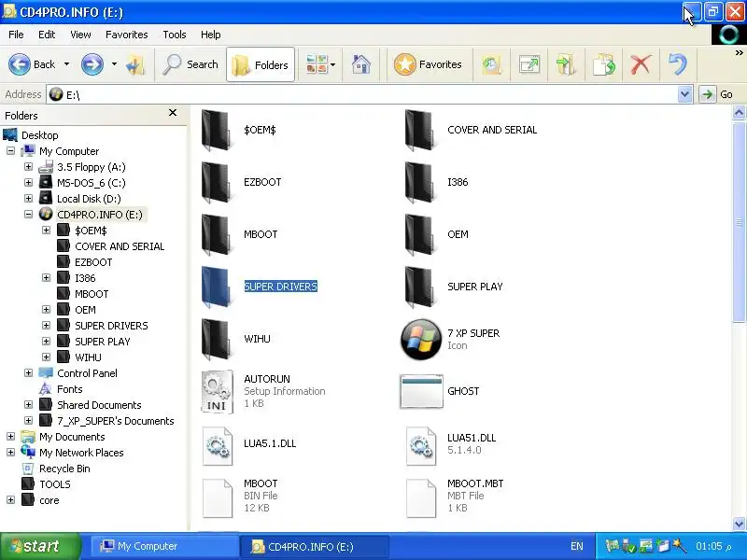The image size is (747, 560).
Task: Click the file list scroll down arrow
Action: point(739,524)
